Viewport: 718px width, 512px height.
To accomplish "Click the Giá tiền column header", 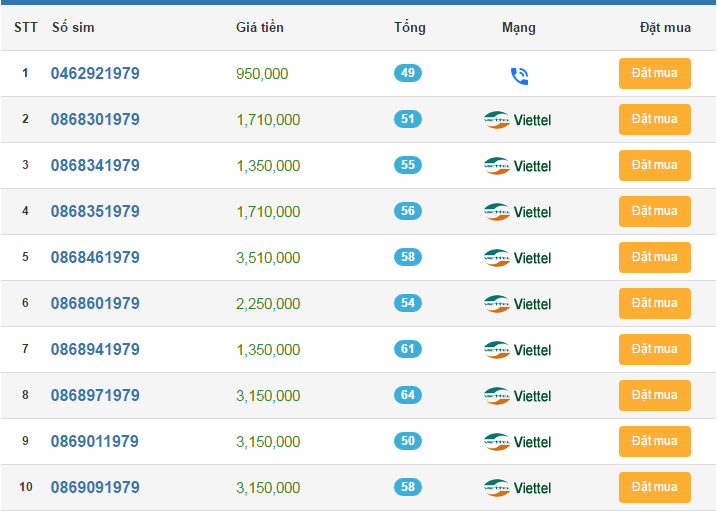I will click(260, 28).
